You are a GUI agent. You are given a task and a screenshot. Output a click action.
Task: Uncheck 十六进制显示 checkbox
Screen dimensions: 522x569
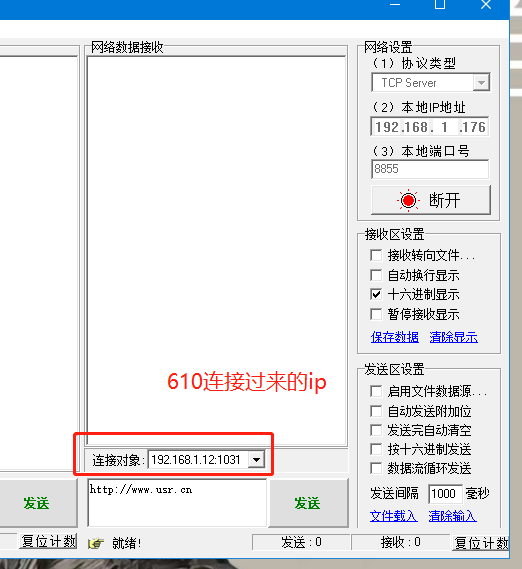(376, 294)
